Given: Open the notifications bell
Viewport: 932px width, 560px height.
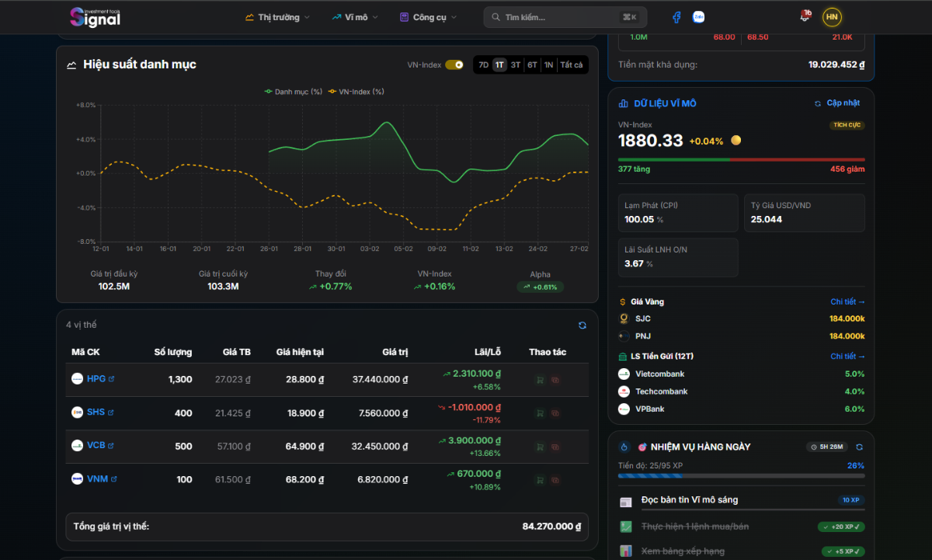Looking at the screenshot, I should click(805, 16).
